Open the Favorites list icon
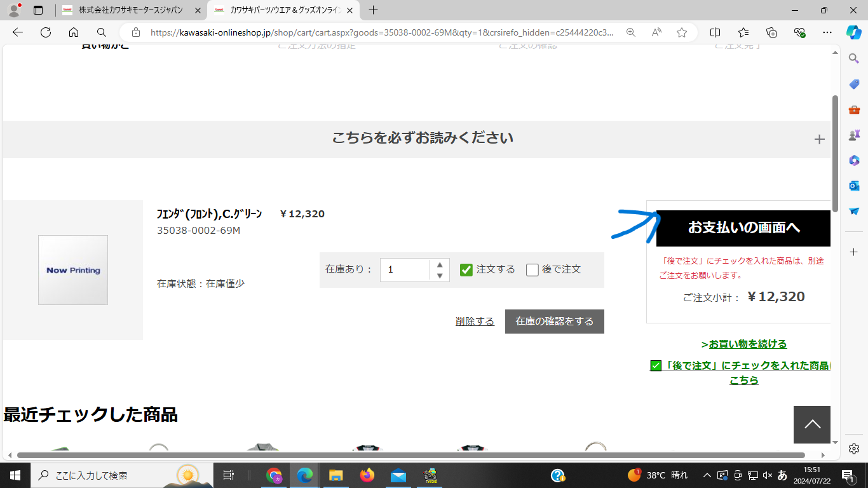 743,32
